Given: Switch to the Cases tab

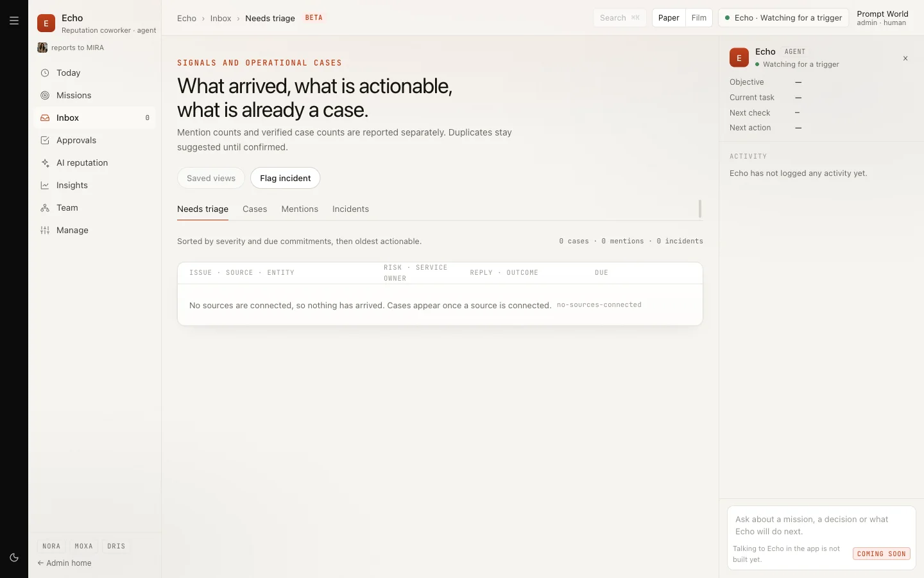Looking at the screenshot, I should click(255, 209).
